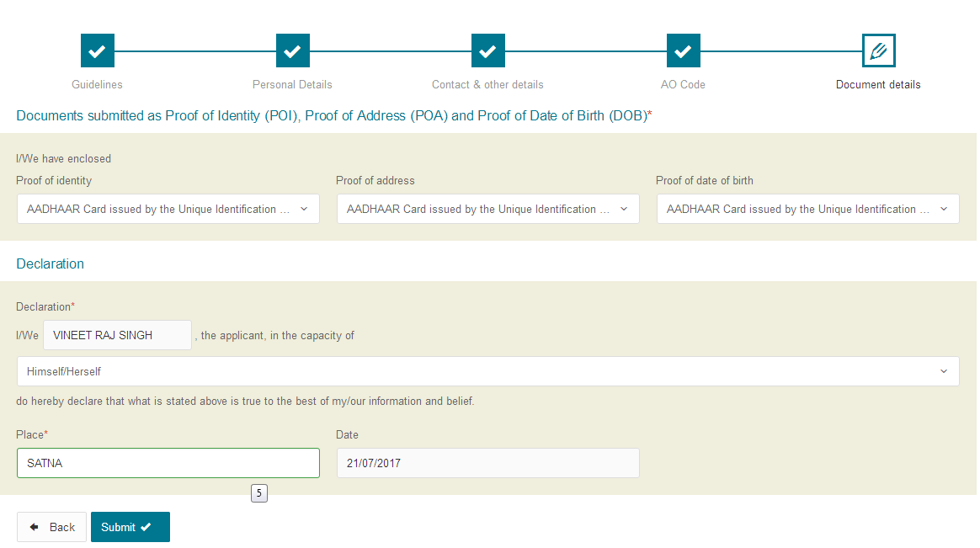Screen dimensions: 980x548
Task: Click the Guidelines step checkmark icon
Action: tap(97, 51)
